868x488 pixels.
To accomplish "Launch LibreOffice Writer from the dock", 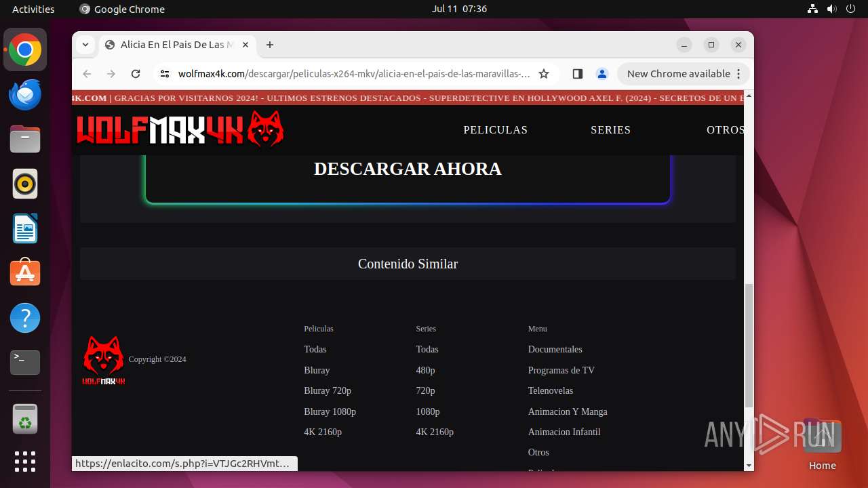I will [25, 229].
